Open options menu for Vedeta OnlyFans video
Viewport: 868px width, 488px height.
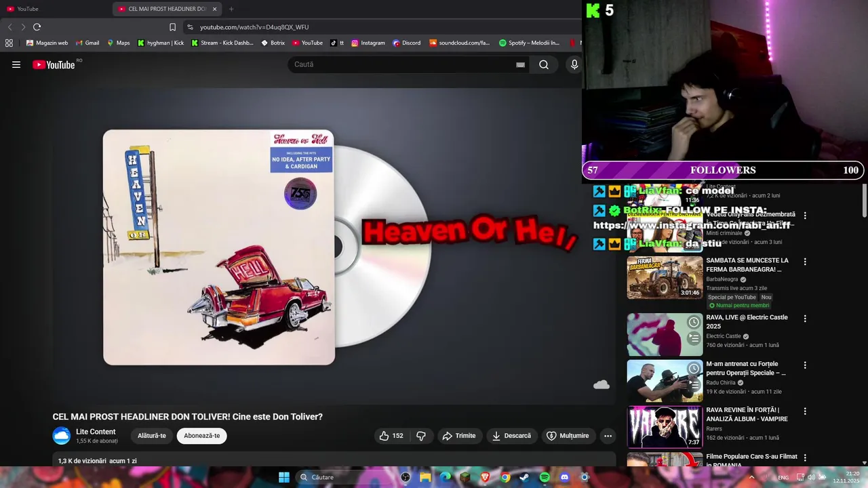click(805, 216)
